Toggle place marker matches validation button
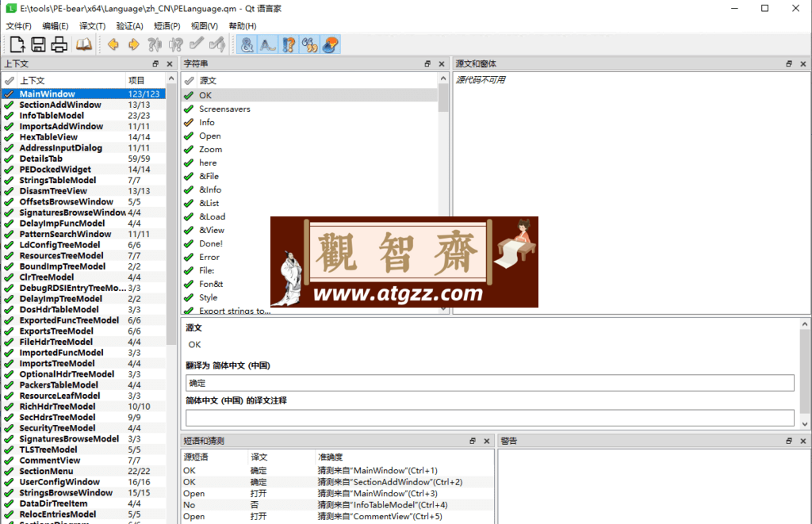The height and width of the screenshot is (524, 812). click(330, 44)
